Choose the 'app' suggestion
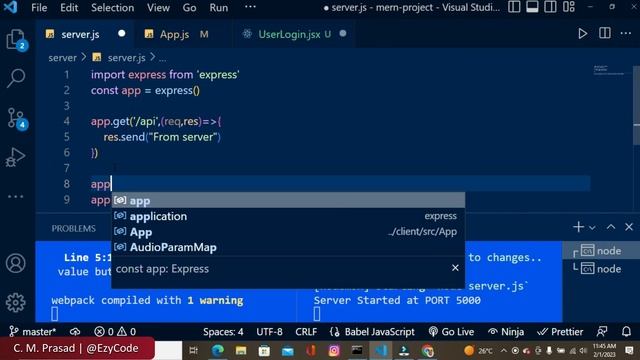 pos(288,200)
